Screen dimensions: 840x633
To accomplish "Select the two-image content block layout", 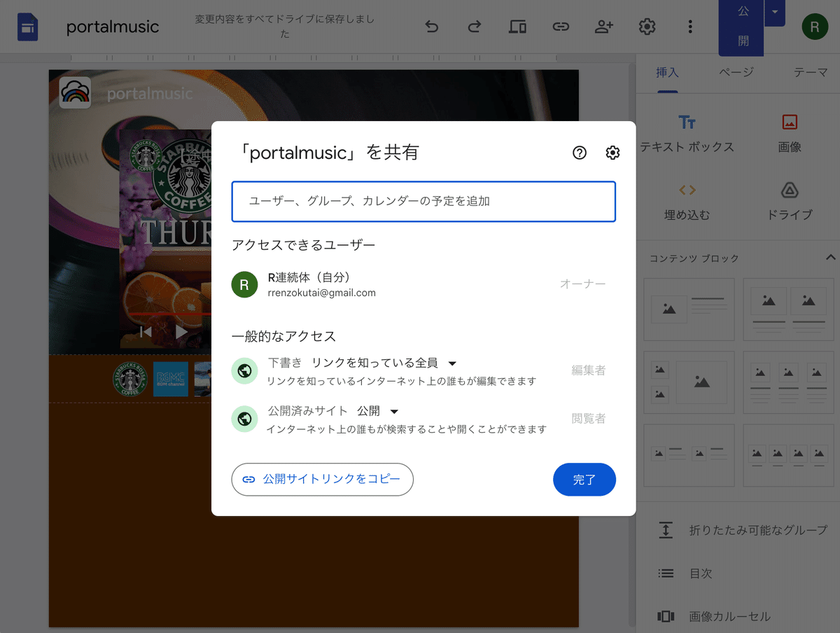I will [789, 309].
